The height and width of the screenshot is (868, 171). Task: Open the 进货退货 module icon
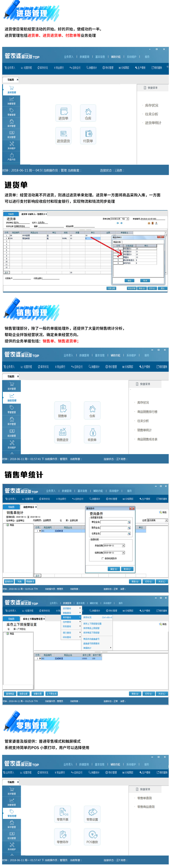click(x=63, y=136)
